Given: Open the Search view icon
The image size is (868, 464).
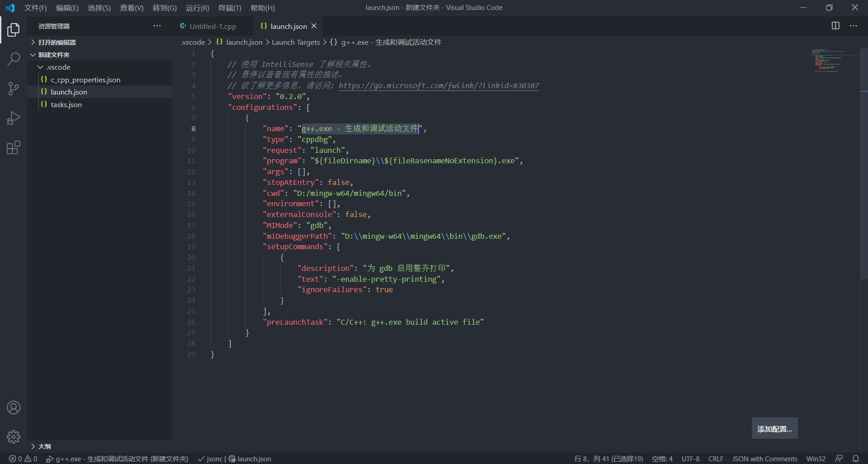Looking at the screenshot, I should [14, 59].
